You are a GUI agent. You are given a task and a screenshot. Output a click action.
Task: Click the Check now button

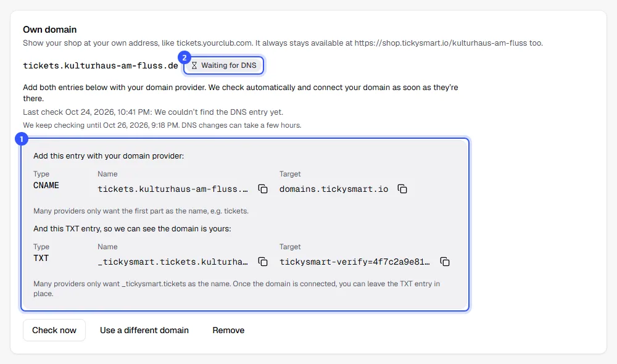(x=54, y=330)
